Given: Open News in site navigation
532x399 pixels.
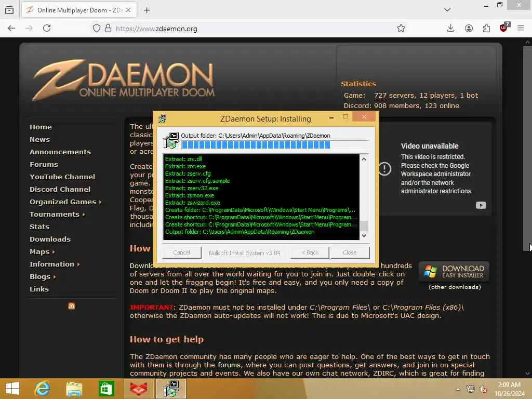Looking at the screenshot, I should point(39,139).
